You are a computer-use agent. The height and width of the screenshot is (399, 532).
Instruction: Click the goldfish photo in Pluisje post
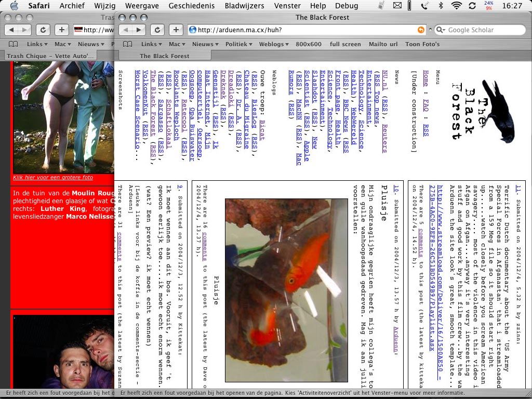click(x=286, y=290)
